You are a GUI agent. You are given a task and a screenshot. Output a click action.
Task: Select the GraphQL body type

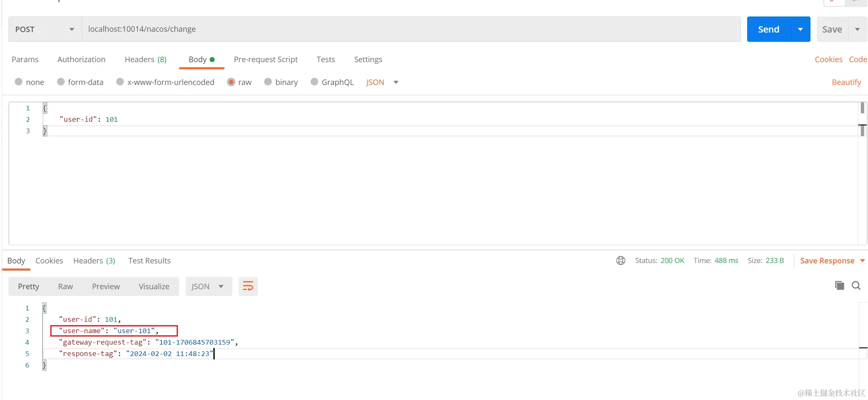(x=332, y=82)
